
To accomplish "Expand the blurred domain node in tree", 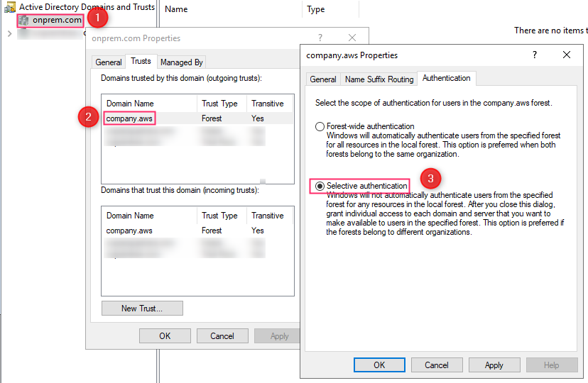I will [x=10, y=34].
